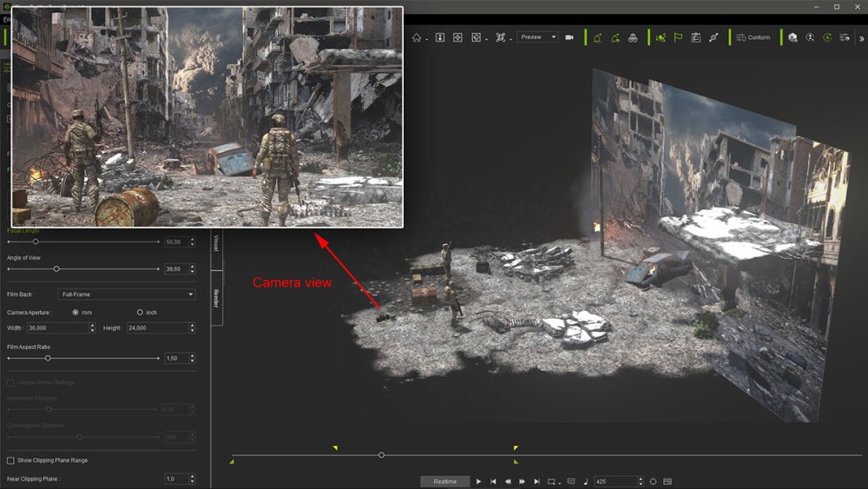Viewport: 868px width, 489px height.
Task: Step the Width spinner arrows
Action: point(93,327)
